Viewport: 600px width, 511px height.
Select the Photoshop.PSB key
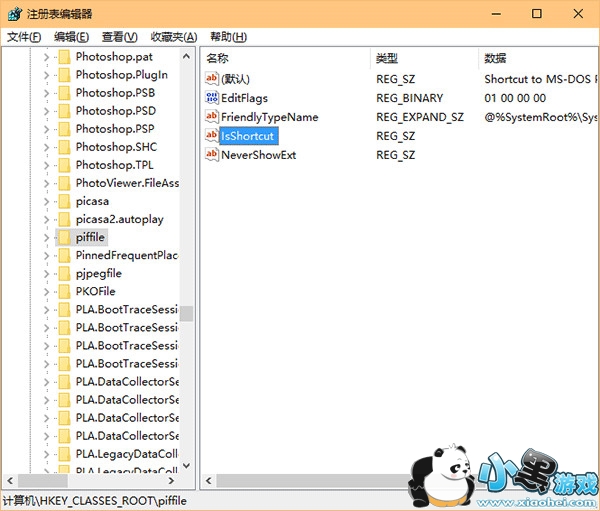pyautogui.click(x=115, y=93)
